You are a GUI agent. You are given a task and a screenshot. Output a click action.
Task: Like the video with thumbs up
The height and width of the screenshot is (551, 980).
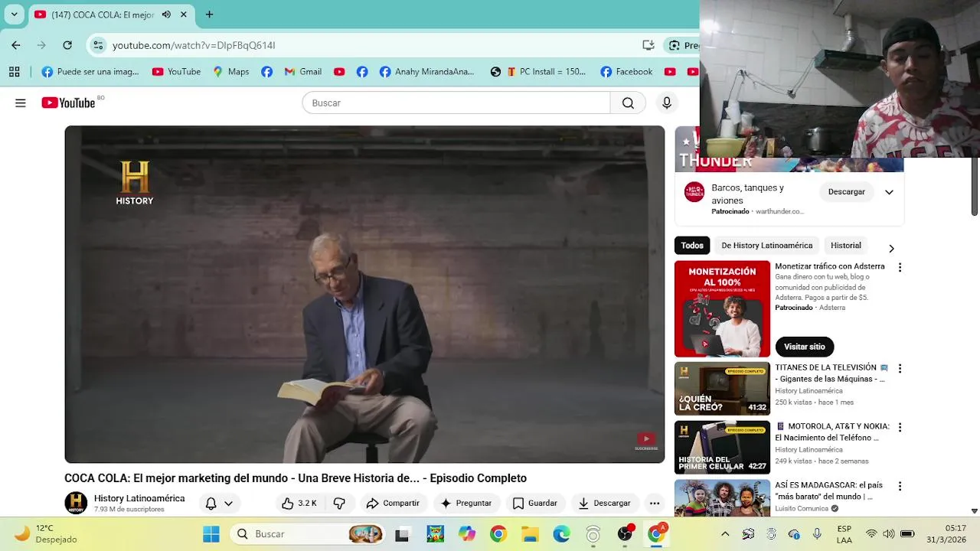click(299, 503)
